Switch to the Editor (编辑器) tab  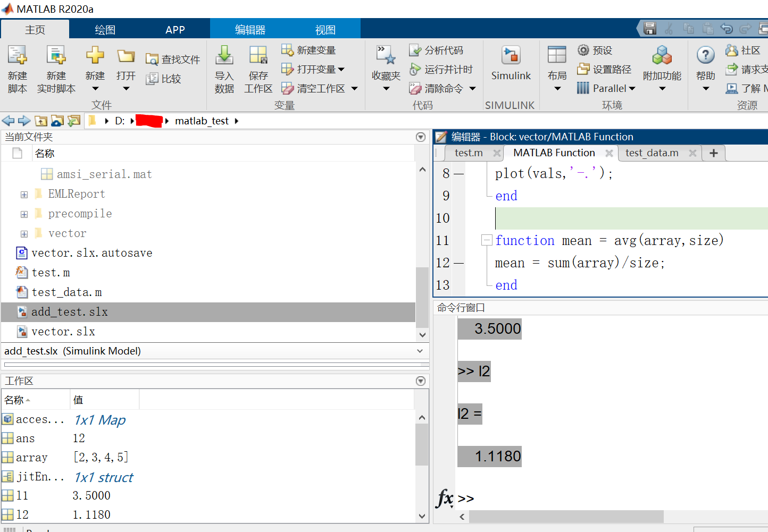(250, 30)
